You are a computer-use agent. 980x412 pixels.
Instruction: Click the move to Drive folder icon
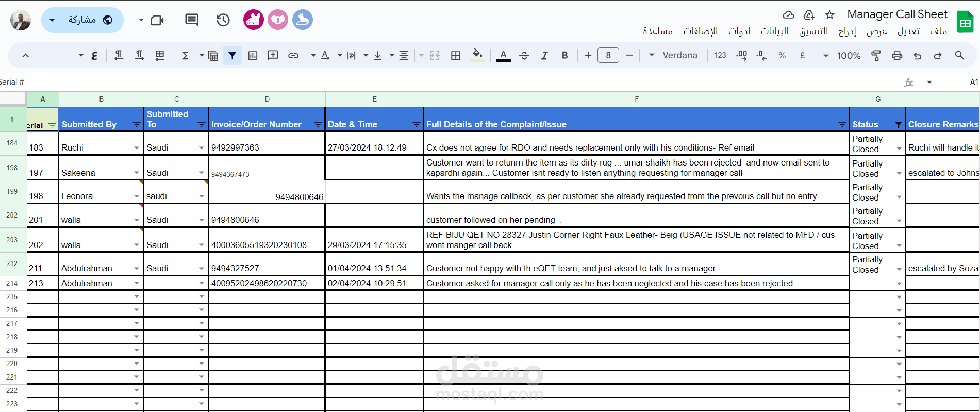pyautogui.click(x=809, y=14)
